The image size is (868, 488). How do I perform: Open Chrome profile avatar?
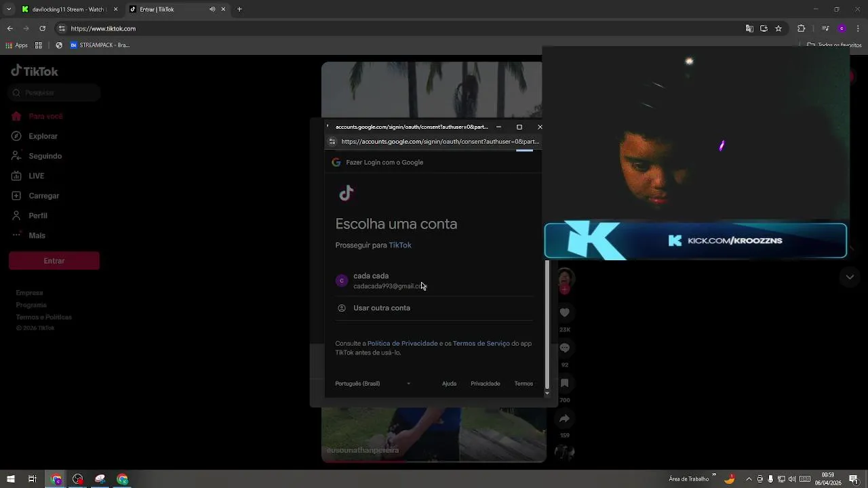[842, 28]
